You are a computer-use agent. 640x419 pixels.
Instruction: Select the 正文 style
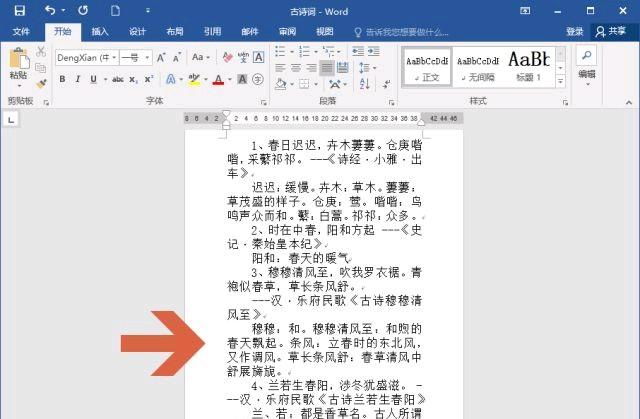click(427, 67)
